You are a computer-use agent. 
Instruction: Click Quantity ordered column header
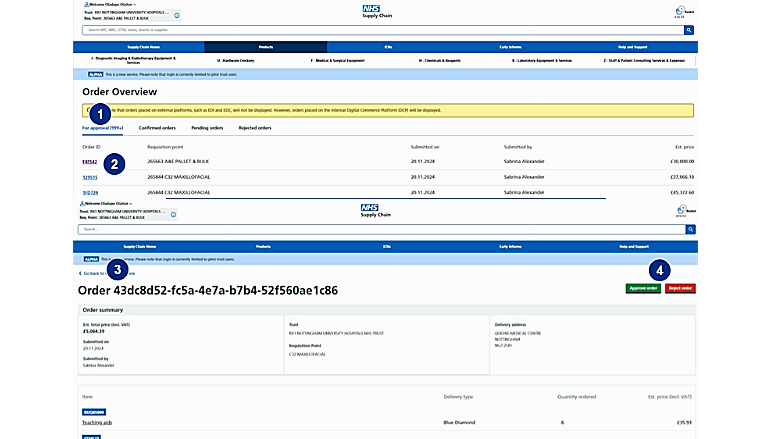pyautogui.click(x=576, y=397)
